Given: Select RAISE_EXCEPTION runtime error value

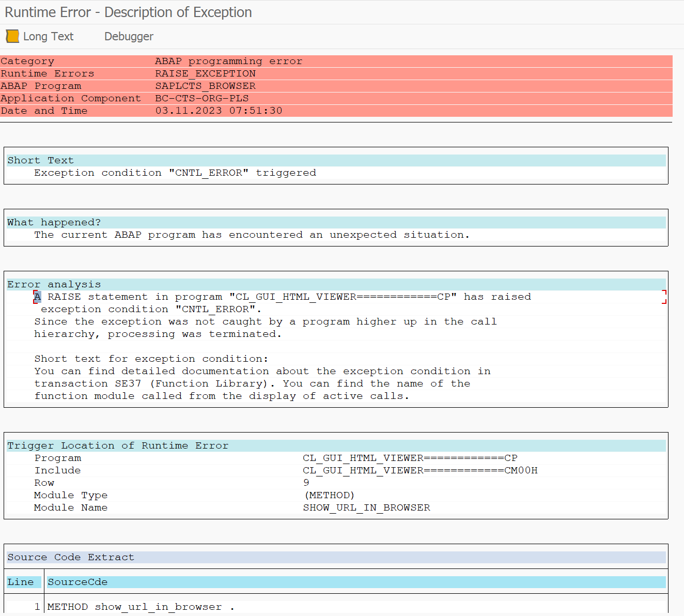Looking at the screenshot, I should 206,73.
